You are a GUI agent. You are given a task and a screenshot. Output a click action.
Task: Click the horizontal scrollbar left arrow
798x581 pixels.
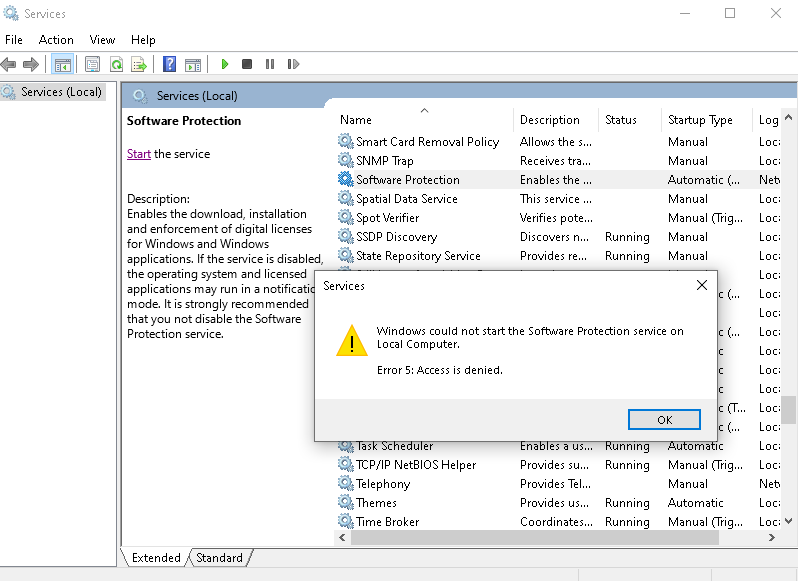(x=343, y=537)
